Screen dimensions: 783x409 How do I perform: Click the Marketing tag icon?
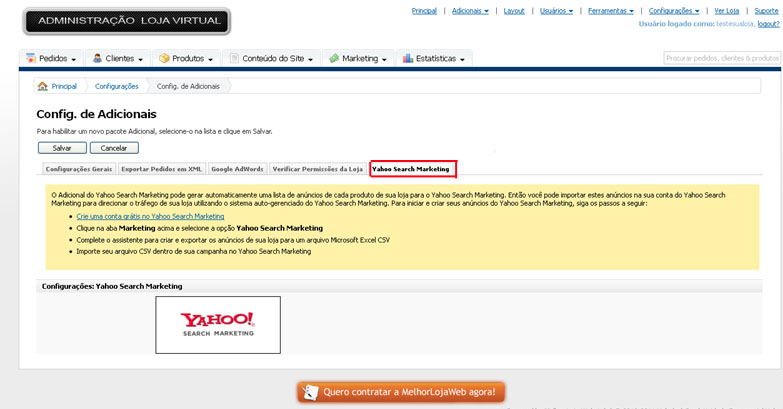pyautogui.click(x=334, y=58)
